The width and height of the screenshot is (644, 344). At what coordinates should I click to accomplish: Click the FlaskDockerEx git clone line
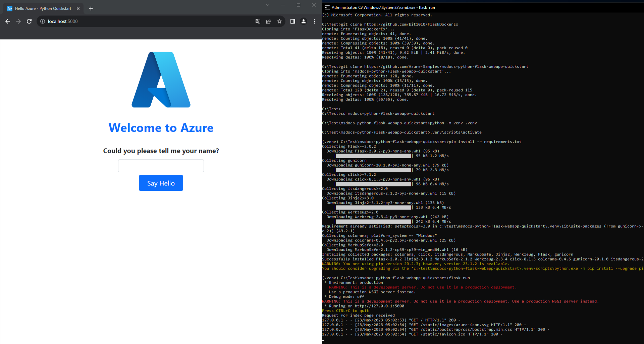tap(390, 24)
